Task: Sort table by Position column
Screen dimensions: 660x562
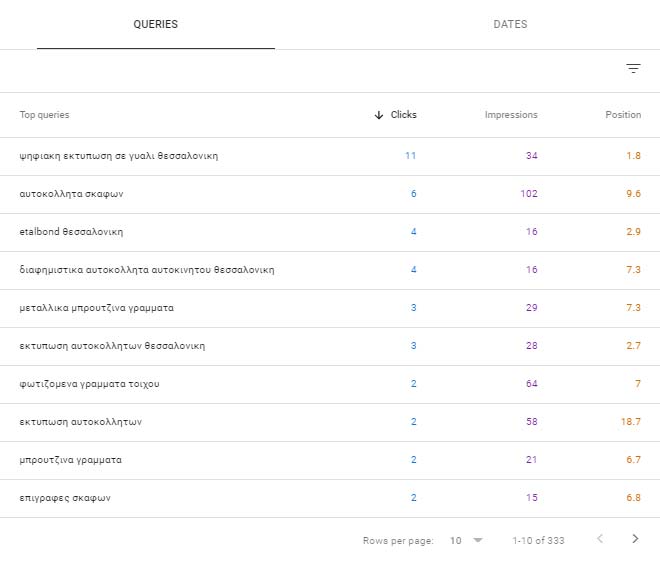Action: pos(623,115)
